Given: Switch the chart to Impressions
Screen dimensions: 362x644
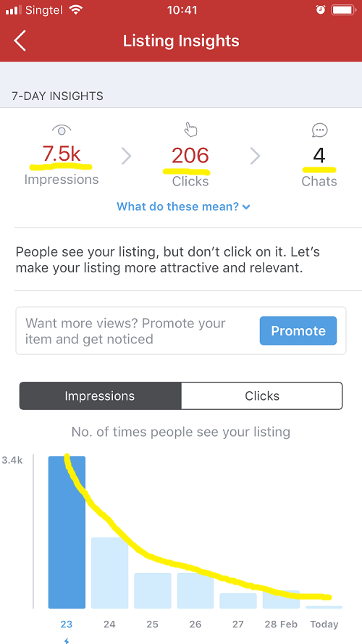Looking at the screenshot, I should click(x=100, y=396).
